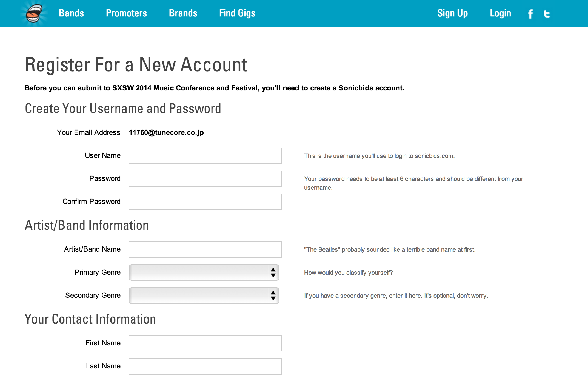This screenshot has height=380, width=588.
Task: Open the Brands menu item
Action: tap(183, 13)
